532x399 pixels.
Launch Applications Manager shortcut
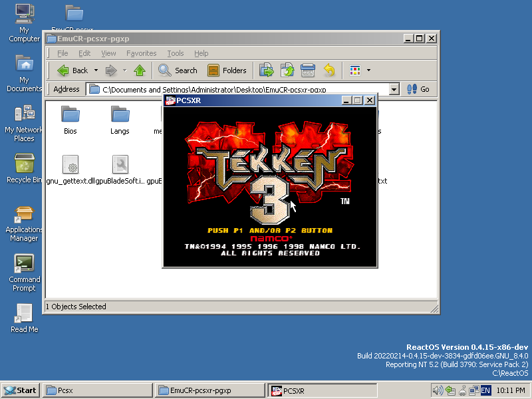point(24,224)
